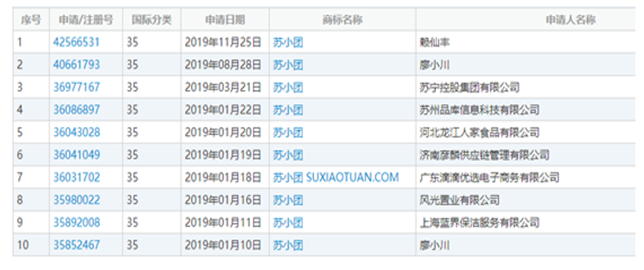Open application 36041049 details

pos(76,155)
